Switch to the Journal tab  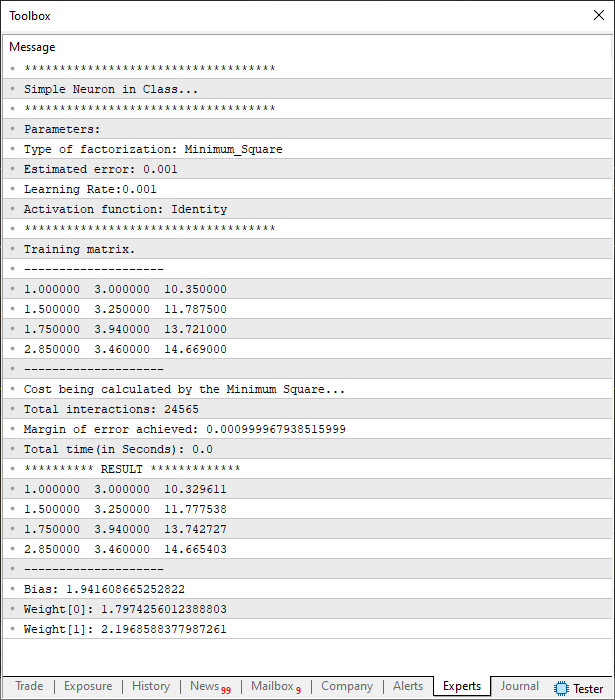[x=520, y=686]
